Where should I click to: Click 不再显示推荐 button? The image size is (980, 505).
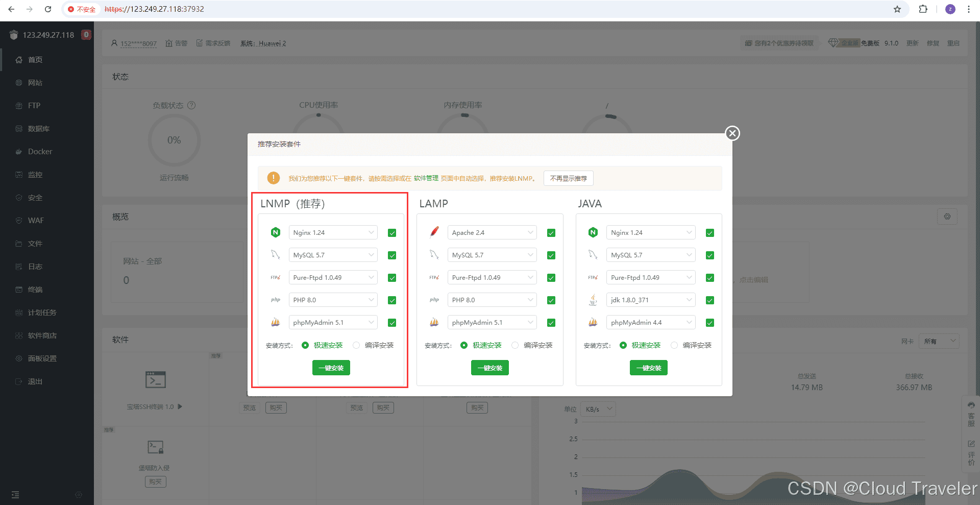pyautogui.click(x=568, y=178)
